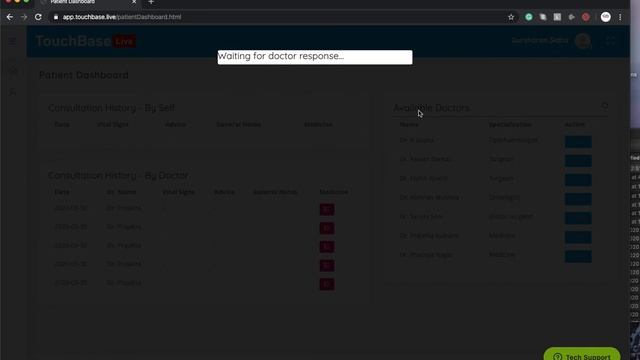Click the TouchBase Live logo
The height and width of the screenshot is (360, 640).
point(86,41)
